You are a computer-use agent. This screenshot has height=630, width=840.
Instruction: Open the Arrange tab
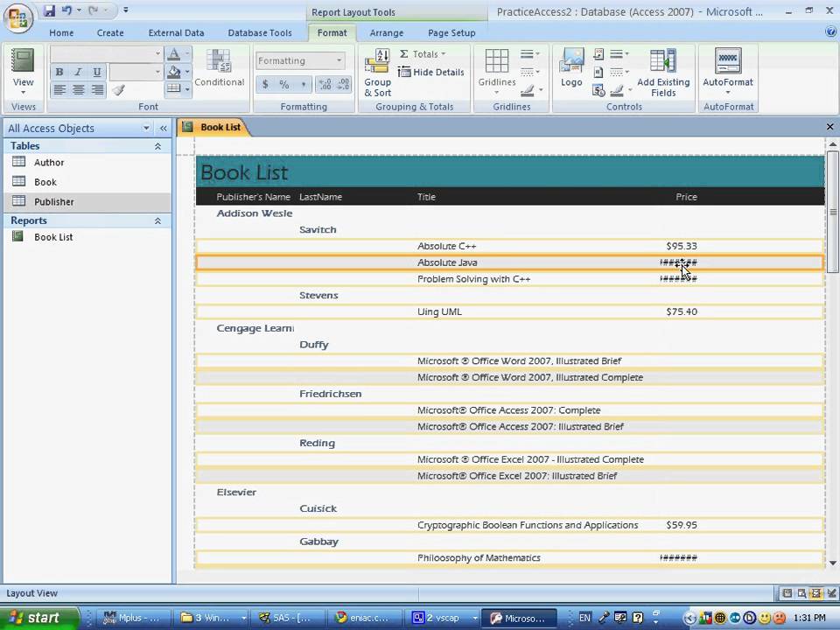[387, 32]
